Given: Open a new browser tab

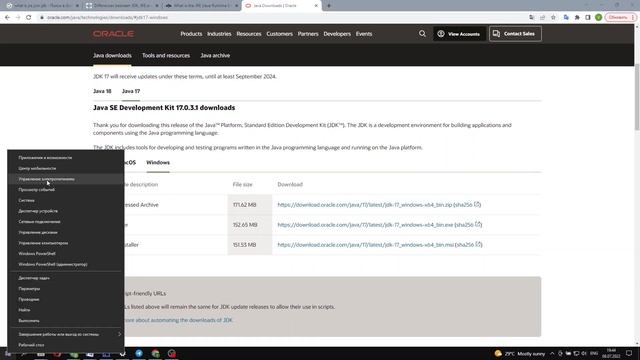Looking at the screenshot, I should pyautogui.click(x=329, y=6).
